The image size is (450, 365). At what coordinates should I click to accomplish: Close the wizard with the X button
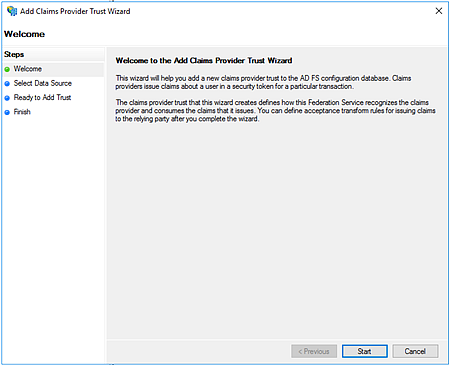pyautogui.click(x=439, y=11)
